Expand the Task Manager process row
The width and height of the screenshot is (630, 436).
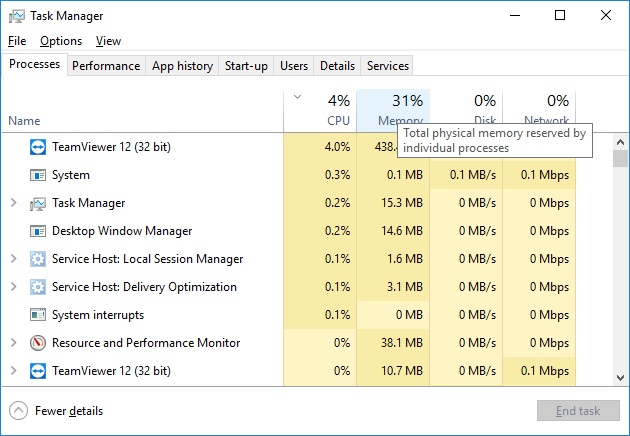coord(13,203)
